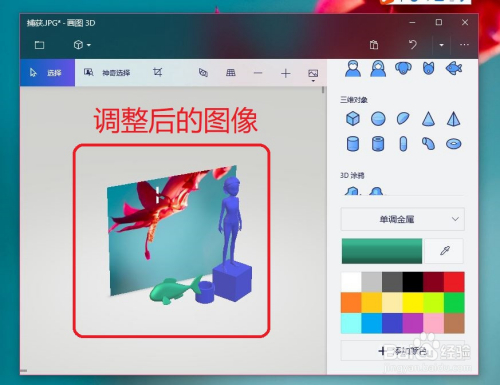Choose the dark gray color swatch
The height and width of the screenshot is (385, 500).
[x=392, y=282]
